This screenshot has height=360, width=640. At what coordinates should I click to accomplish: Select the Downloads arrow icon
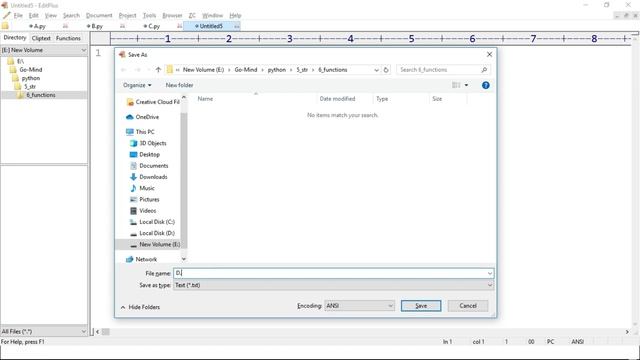pyautogui.click(x=133, y=177)
